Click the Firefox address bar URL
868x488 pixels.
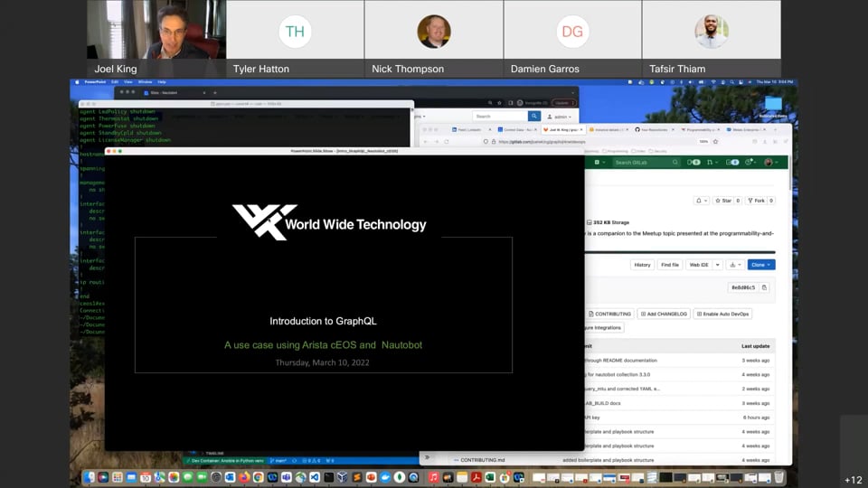click(542, 142)
